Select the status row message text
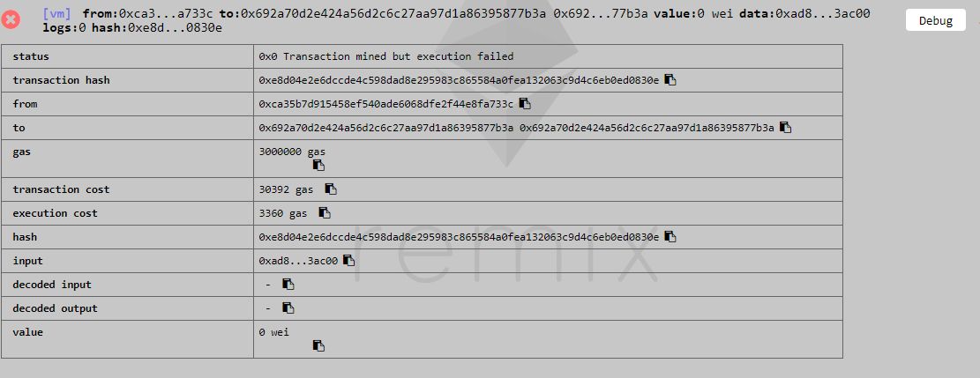 [x=386, y=56]
